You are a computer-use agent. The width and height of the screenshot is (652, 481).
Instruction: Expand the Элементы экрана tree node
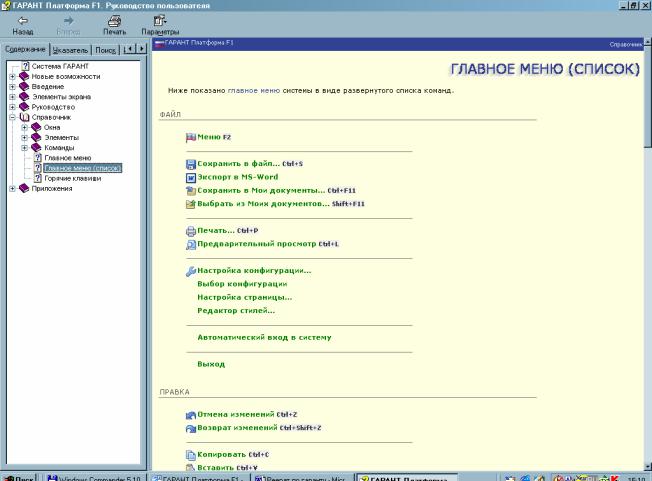(x=12, y=97)
